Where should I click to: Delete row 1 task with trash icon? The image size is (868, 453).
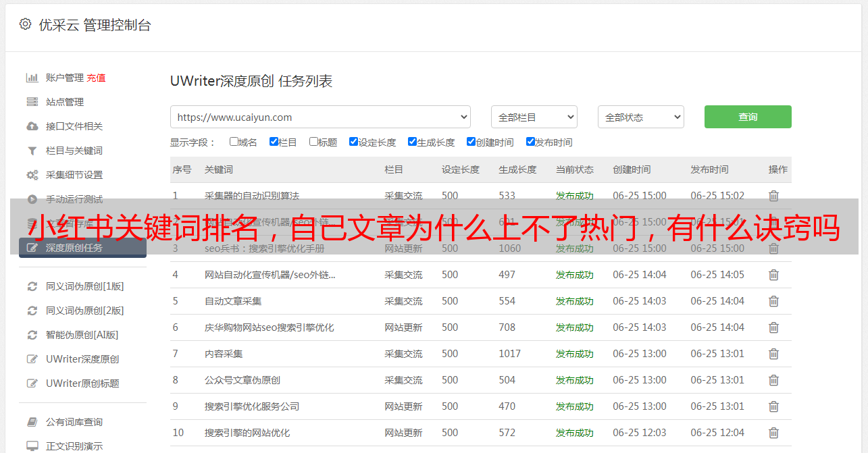[x=774, y=196]
